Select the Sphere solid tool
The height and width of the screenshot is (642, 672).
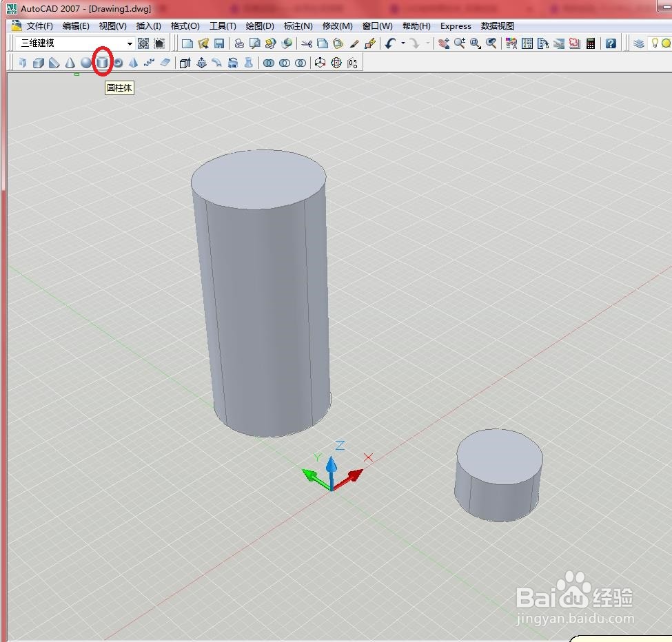pyautogui.click(x=85, y=63)
